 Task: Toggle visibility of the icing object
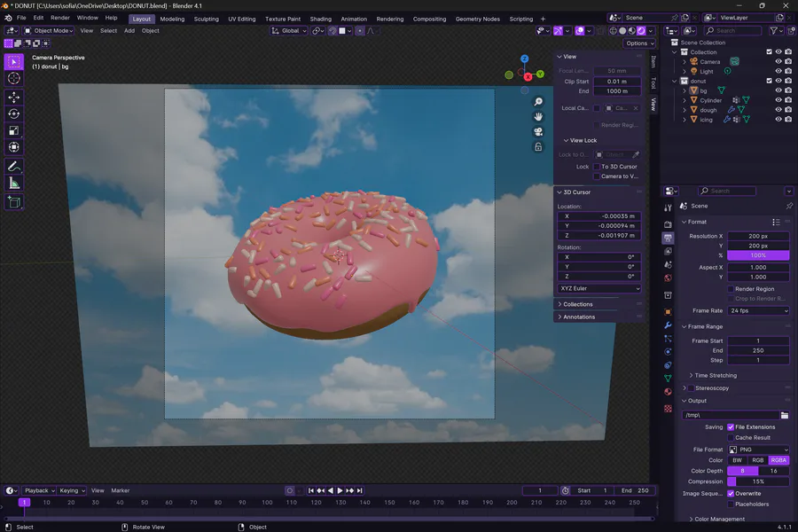tap(778, 120)
